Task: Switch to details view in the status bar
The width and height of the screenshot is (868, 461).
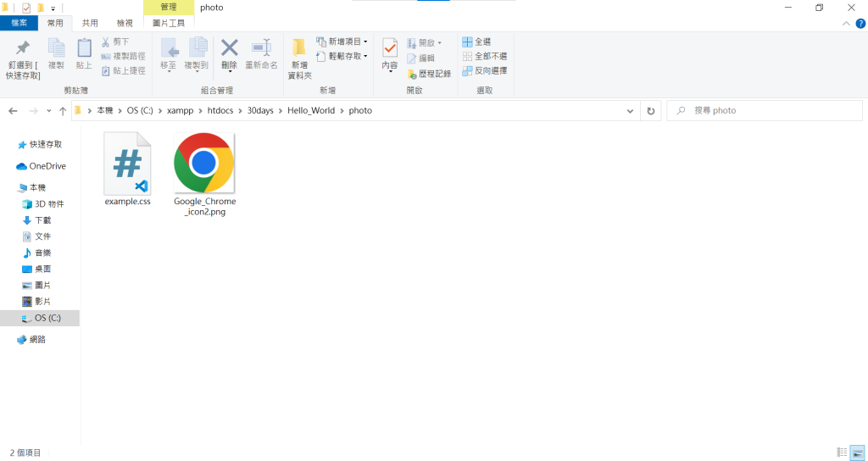Action: coord(842,453)
